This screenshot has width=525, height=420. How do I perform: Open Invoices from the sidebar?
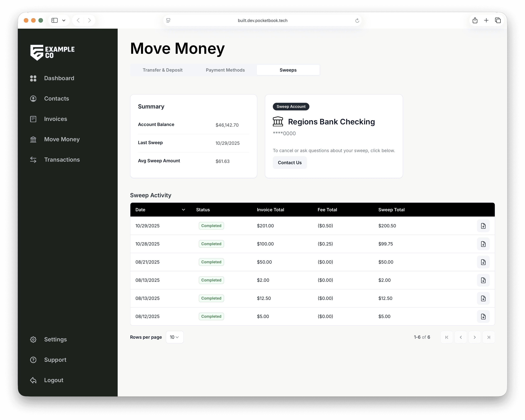55,119
